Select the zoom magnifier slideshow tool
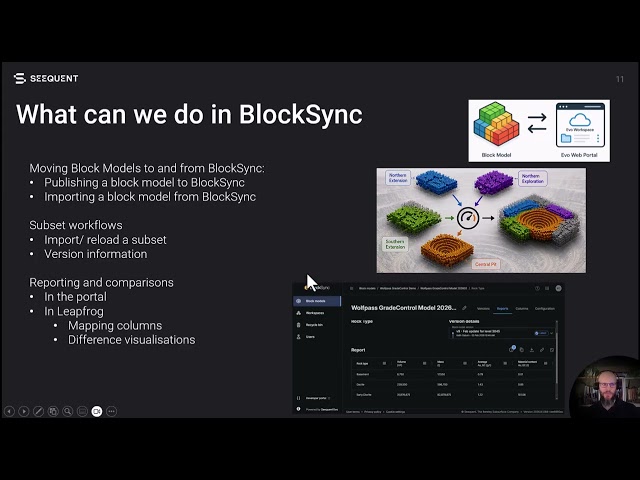This screenshot has height=480, width=640. (x=68, y=411)
